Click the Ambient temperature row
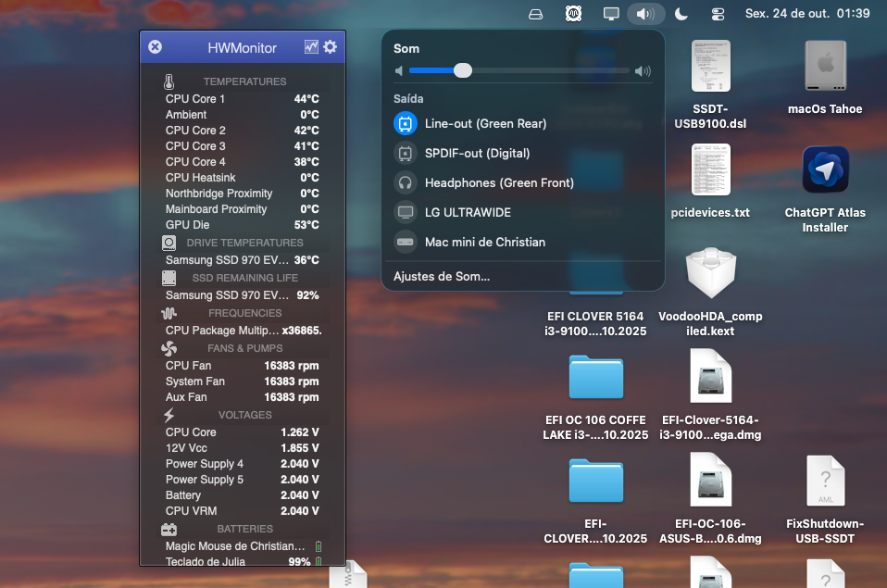Viewport: 887px width, 588px height. point(242,114)
